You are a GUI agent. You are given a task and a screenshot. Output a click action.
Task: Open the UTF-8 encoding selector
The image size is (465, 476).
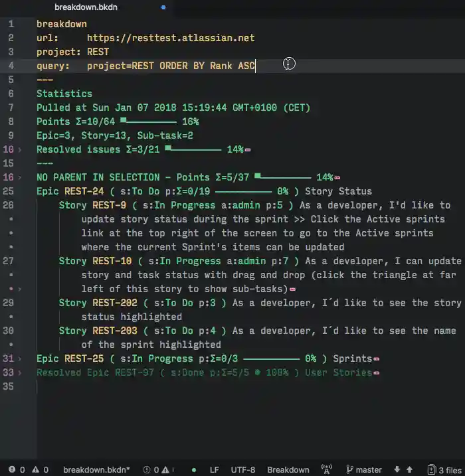coord(243,470)
